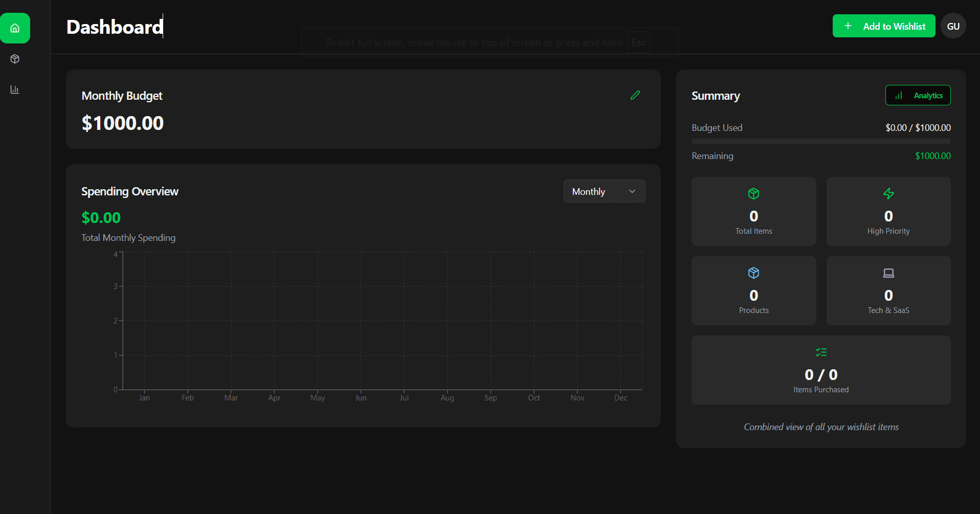Click the pencil icon to edit Monthly Budget
980x514 pixels.
(x=635, y=95)
